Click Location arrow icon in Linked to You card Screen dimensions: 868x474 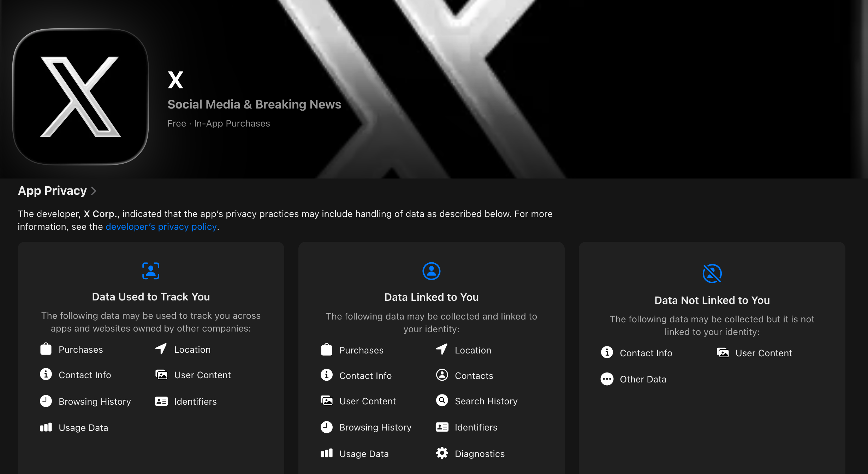[442, 350]
